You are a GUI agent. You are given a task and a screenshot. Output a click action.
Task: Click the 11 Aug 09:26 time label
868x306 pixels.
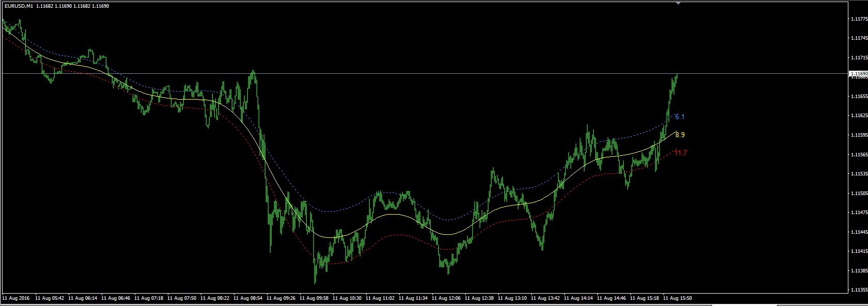coord(281,298)
